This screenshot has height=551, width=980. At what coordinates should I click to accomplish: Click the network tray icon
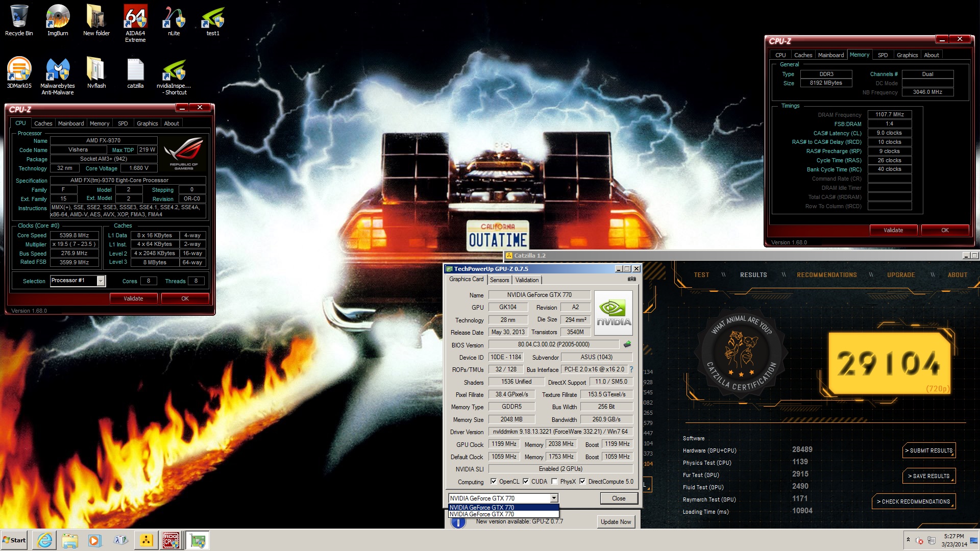point(932,540)
